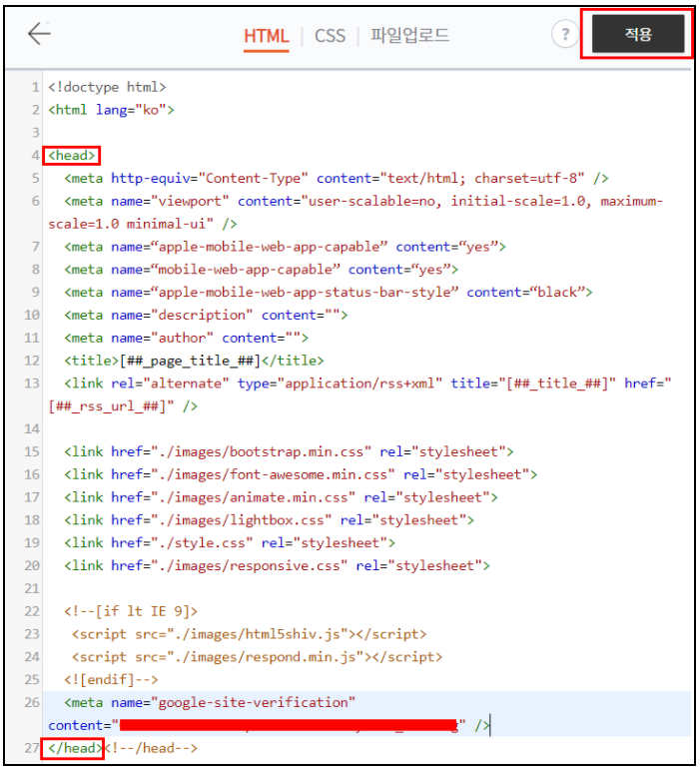Click the 적용 apply button

tap(638, 34)
